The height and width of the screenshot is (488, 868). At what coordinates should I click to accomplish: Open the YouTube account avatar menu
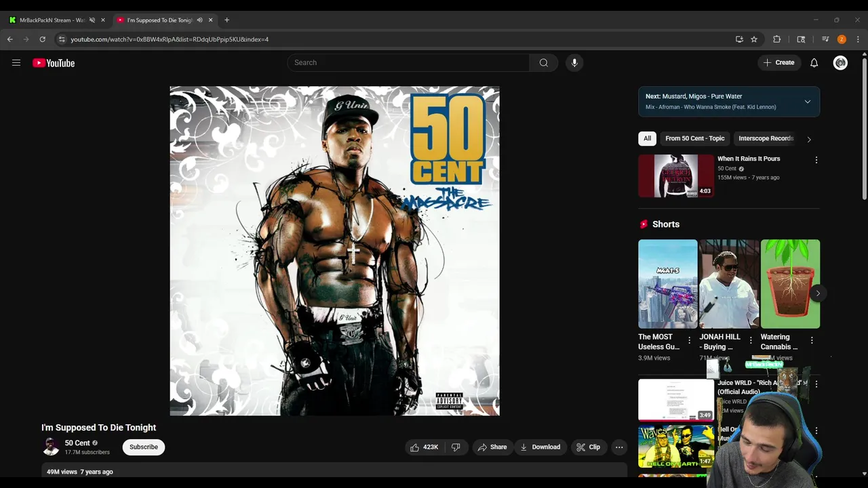coord(840,63)
